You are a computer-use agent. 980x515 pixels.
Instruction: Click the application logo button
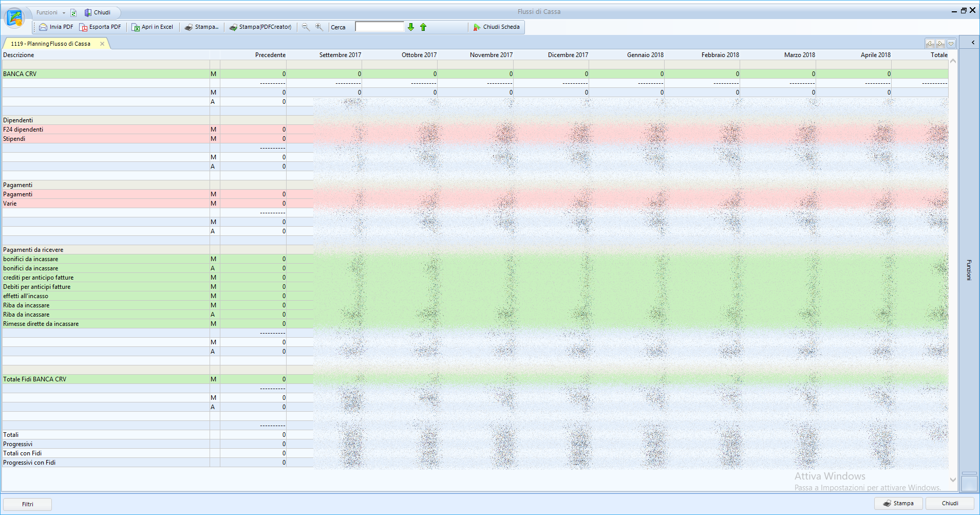[14, 18]
